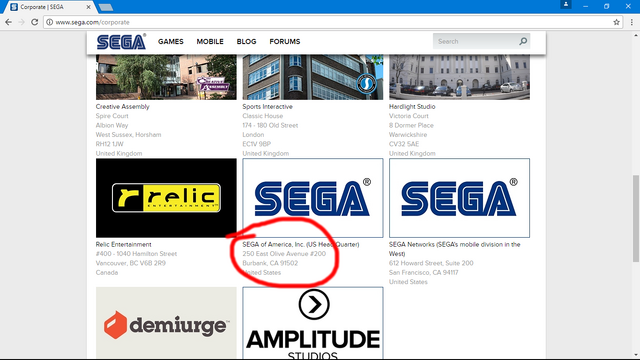Bookmark this page with the star icon
Image resolution: width=640 pixels, height=360 pixels.
(616, 22)
